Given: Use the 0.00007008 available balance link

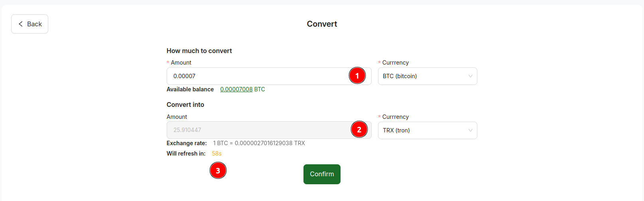Looking at the screenshot, I should (x=236, y=89).
